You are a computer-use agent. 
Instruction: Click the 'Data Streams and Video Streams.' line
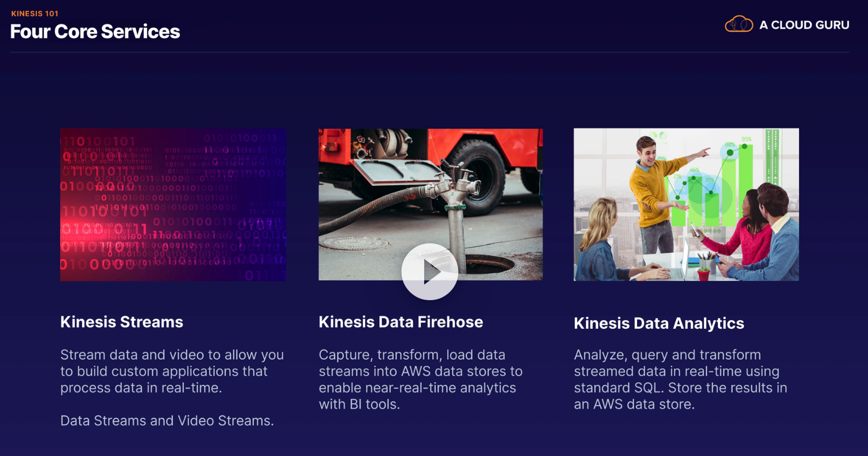[x=167, y=420]
